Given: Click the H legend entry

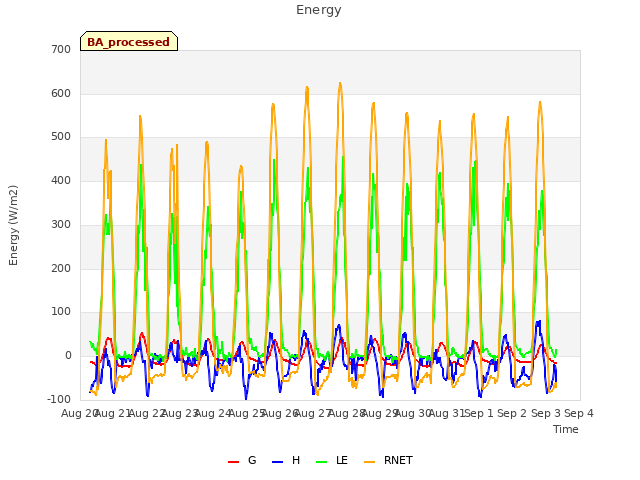Looking at the screenshot, I should click(286, 460).
